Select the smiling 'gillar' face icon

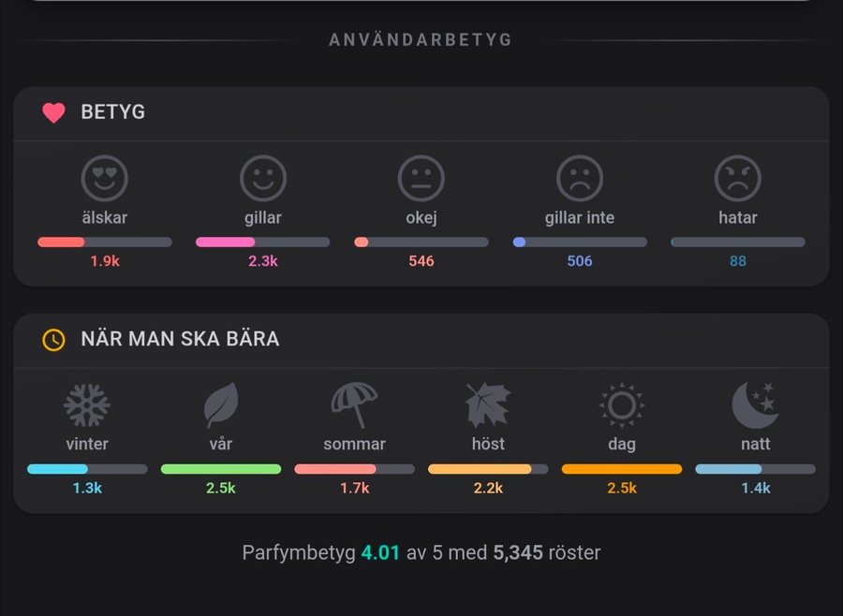(263, 178)
